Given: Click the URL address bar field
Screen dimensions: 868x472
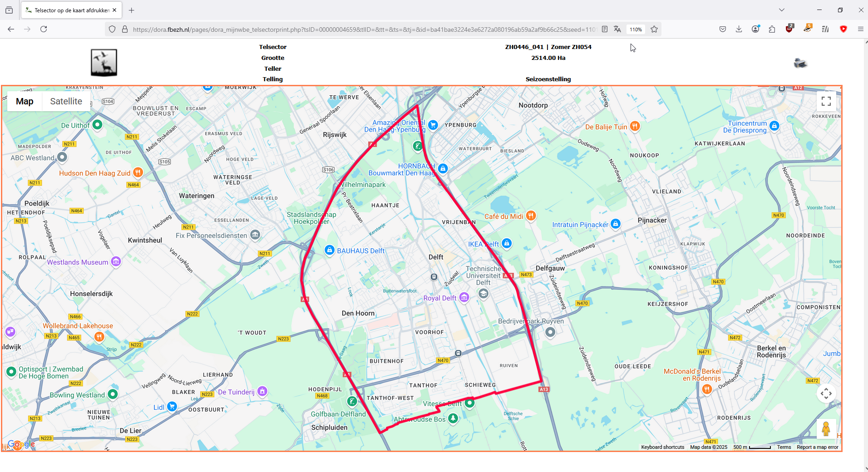Looking at the screenshot, I should (x=364, y=29).
